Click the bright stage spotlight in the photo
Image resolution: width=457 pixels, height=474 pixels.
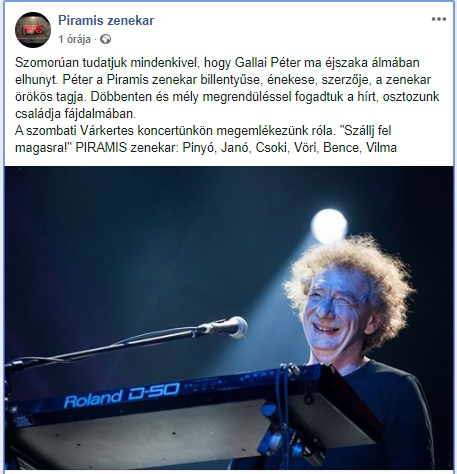329,226
